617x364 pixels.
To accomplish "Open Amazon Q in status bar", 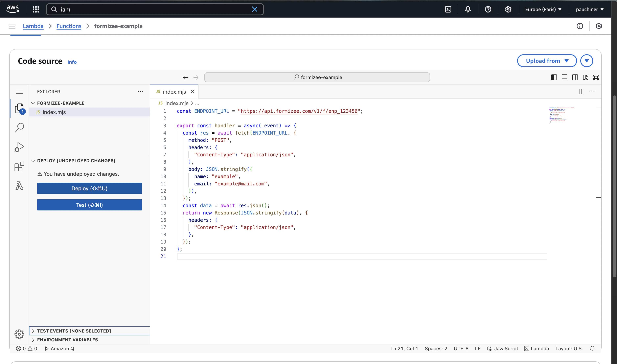I will click(59, 348).
